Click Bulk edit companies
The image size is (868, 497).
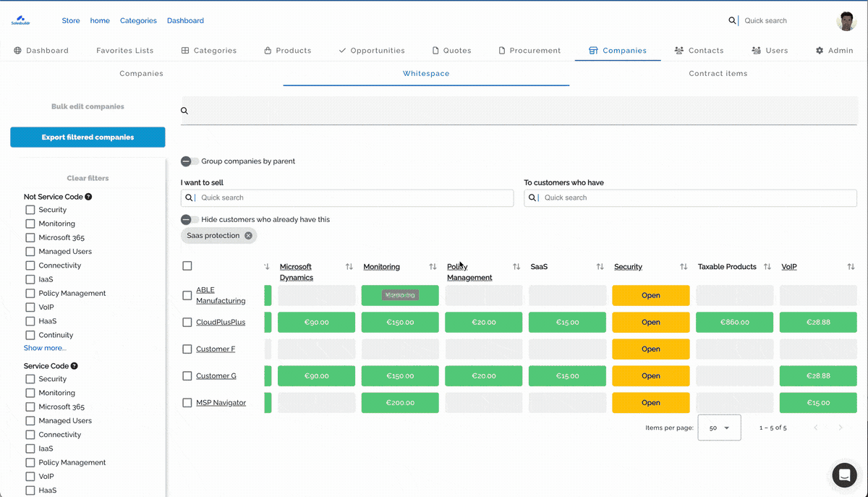pyautogui.click(x=88, y=107)
